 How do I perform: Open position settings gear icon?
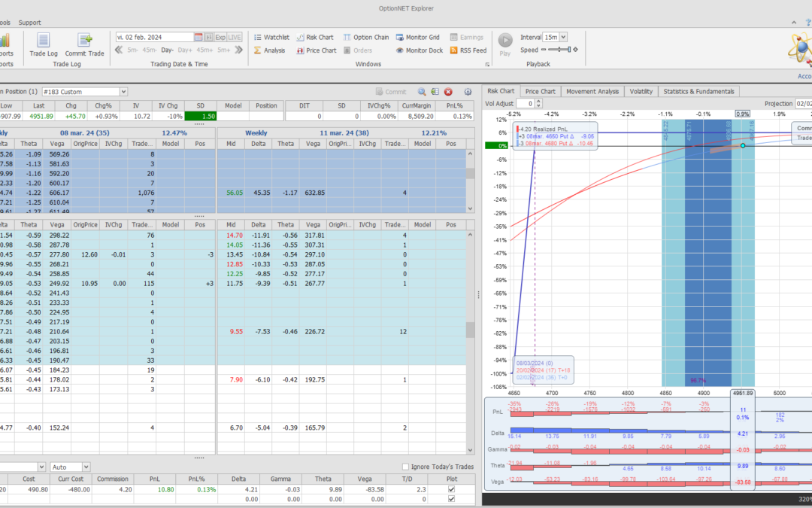[x=468, y=92]
